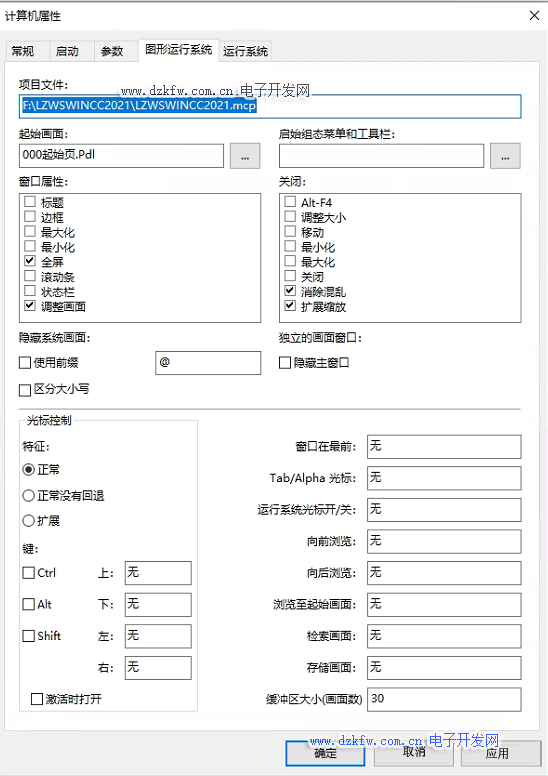Screen dimensions: 548x776
Task: Click the 确定 button
Action: coord(325,753)
